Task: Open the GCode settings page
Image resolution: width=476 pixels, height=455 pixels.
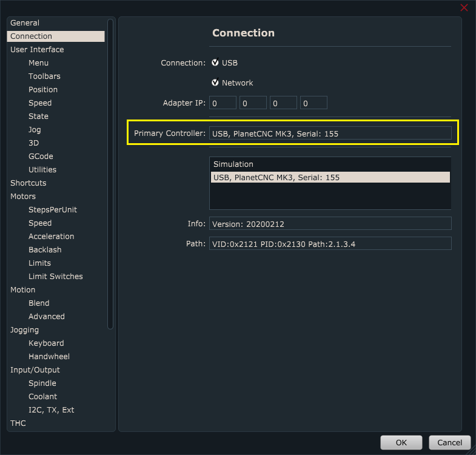Action: click(x=41, y=157)
